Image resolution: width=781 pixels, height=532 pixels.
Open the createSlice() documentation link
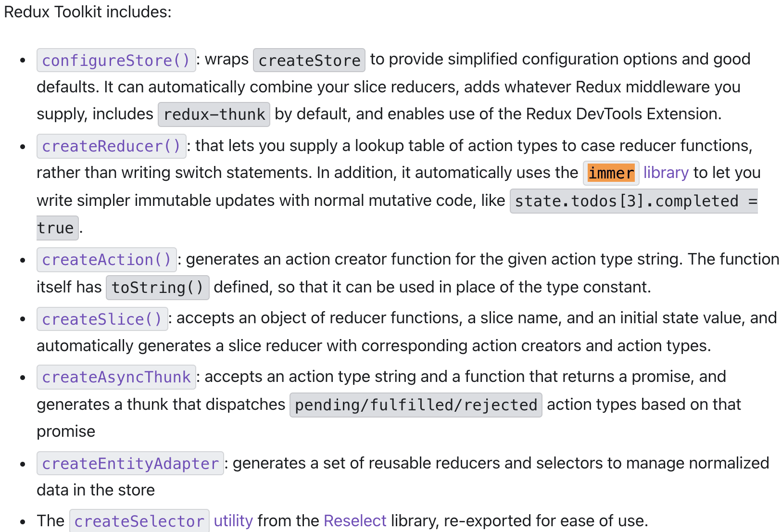point(102,319)
